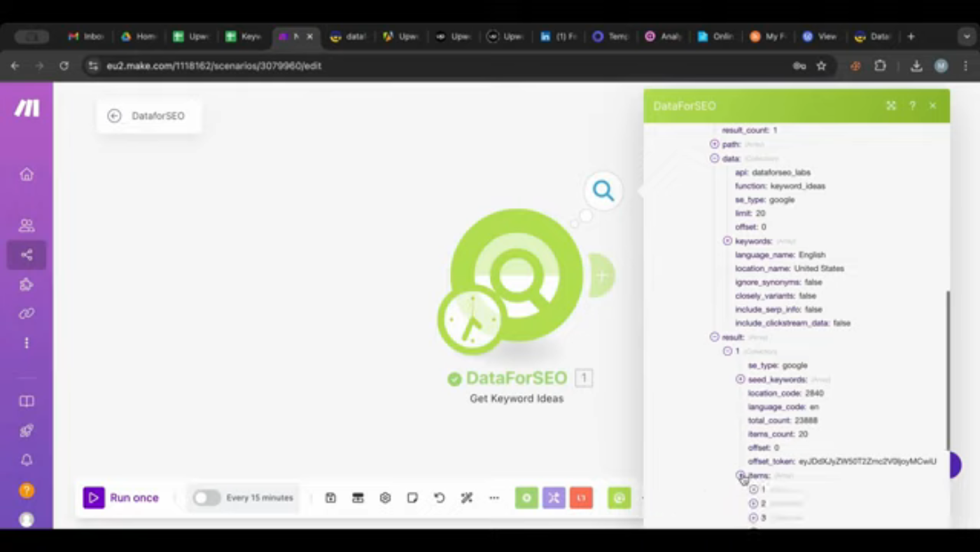Click the purple Flow control button

pos(554,497)
